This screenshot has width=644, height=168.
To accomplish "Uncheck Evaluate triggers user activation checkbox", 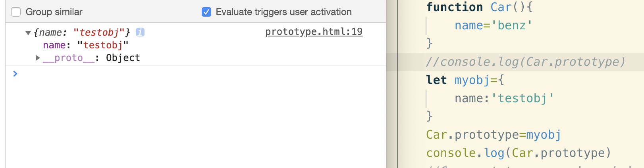I will (x=206, y=12).
